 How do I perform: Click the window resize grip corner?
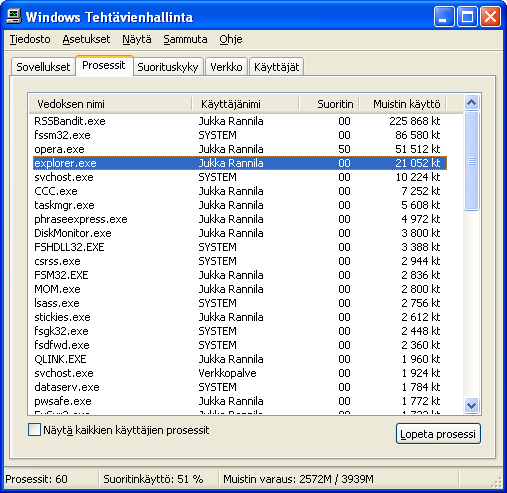(x=497, y=482)
